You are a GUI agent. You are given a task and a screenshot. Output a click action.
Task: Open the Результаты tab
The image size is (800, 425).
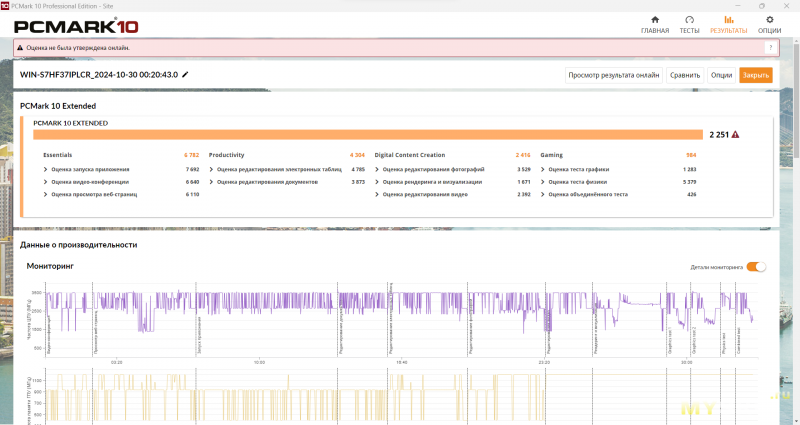click(729, 24)
